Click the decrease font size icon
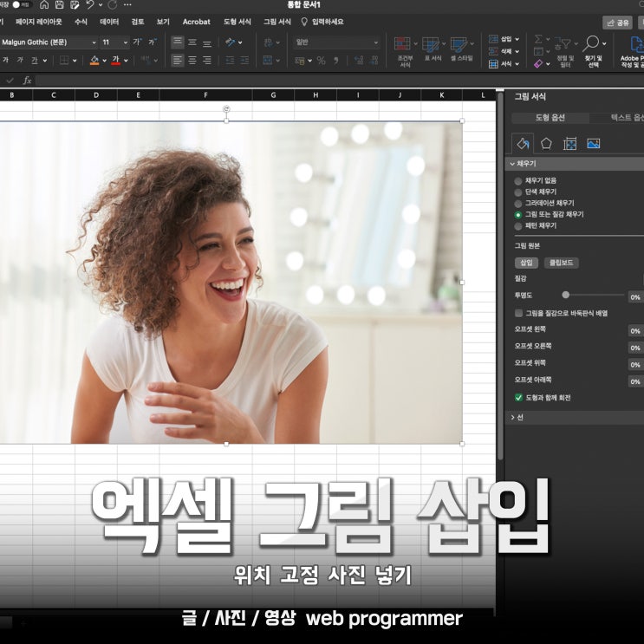 tap(153, 42)
